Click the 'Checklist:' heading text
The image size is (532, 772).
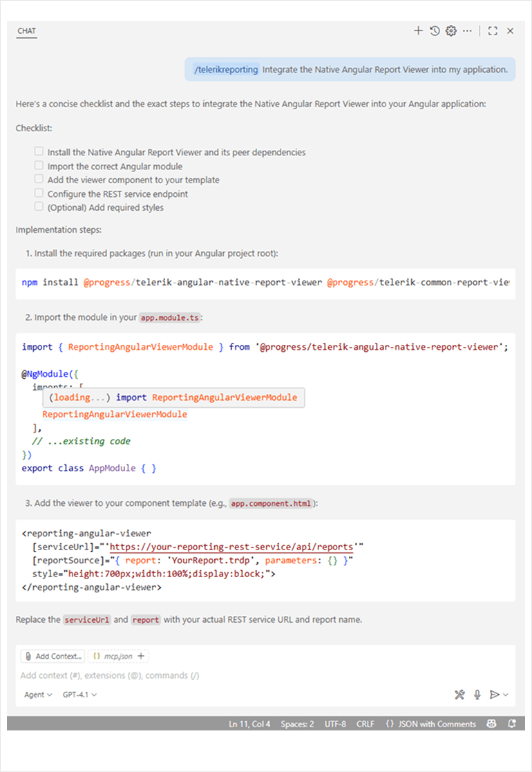click(x=34, y=128)
